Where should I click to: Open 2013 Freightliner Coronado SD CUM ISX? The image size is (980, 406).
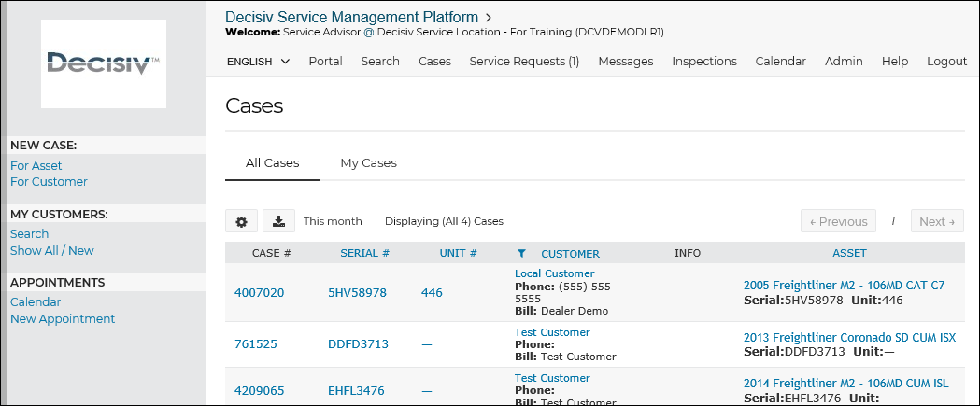(849, 337)
